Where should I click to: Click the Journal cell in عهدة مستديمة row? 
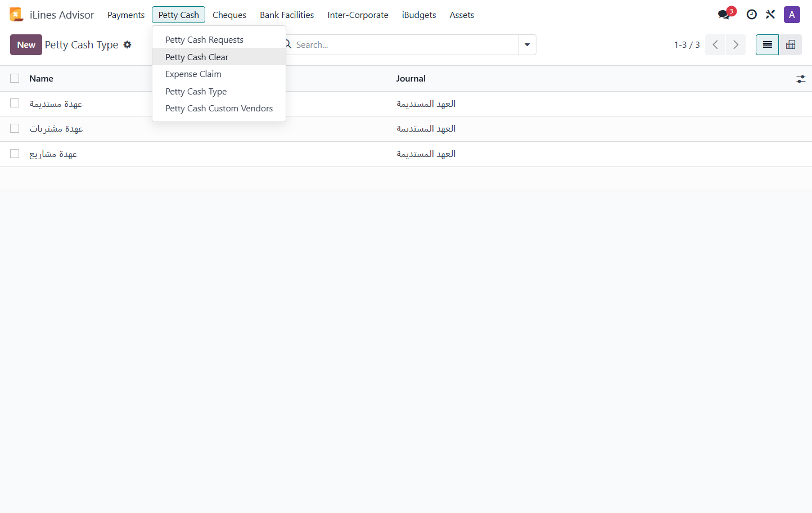pyautogui.click(x=426, y=104)
